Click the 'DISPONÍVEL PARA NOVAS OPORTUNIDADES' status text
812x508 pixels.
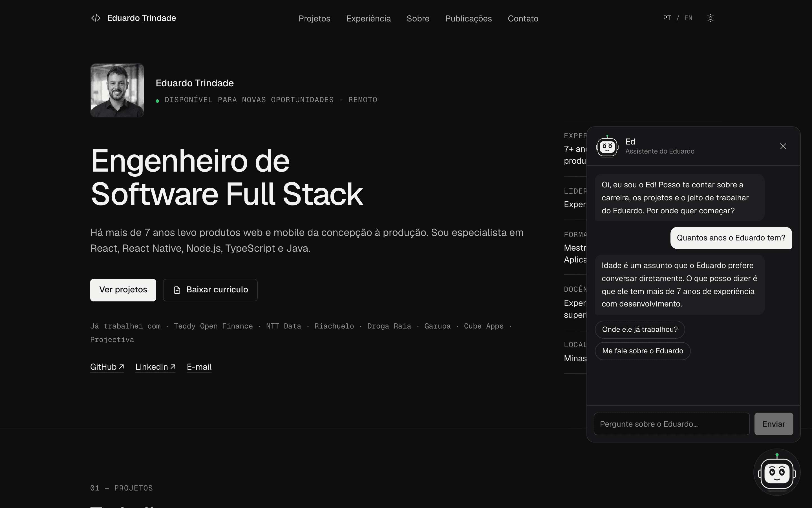249,100
